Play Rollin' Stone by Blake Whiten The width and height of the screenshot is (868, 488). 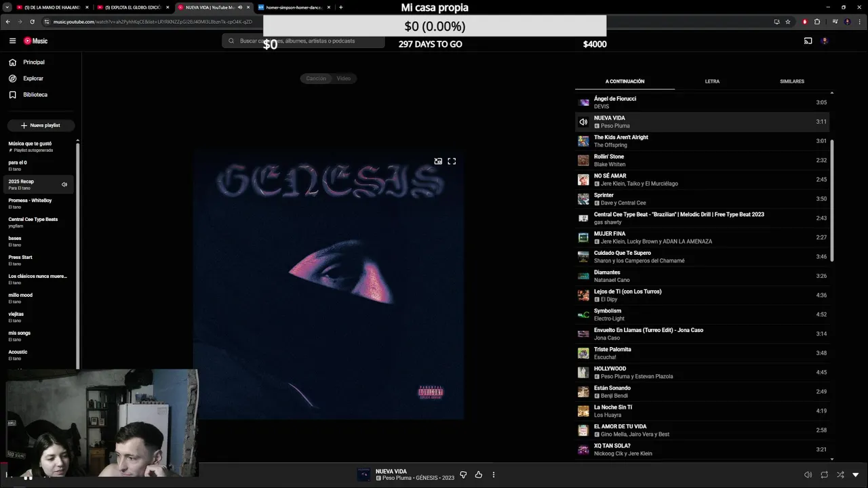[702, 161]
